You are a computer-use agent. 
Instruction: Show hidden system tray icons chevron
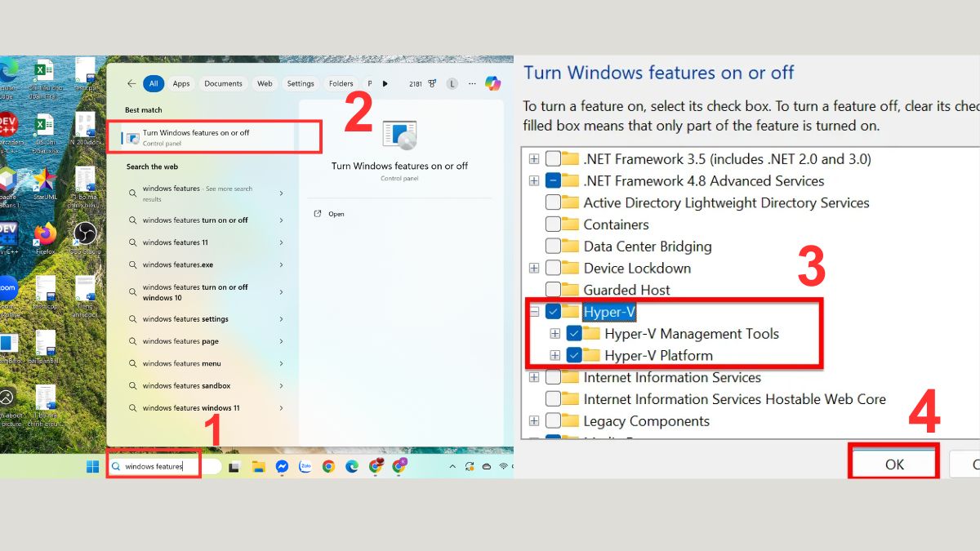click(452, 466)
